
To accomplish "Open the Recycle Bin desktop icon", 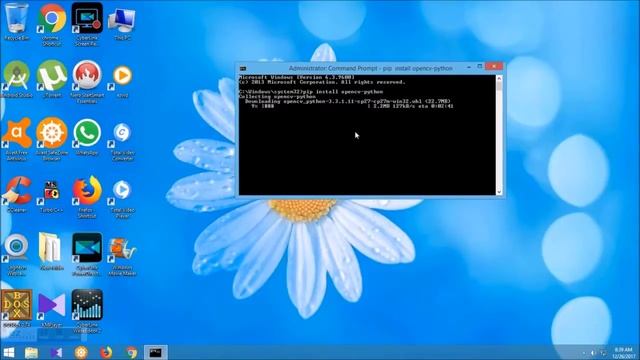I will (x=16, y=22).
